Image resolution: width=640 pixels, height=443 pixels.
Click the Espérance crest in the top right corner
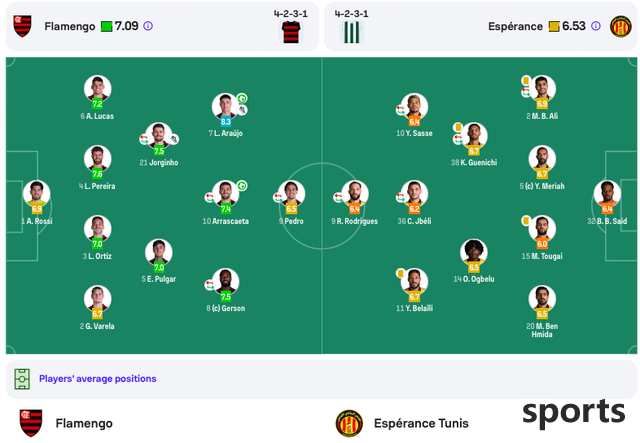click(620, 27)
